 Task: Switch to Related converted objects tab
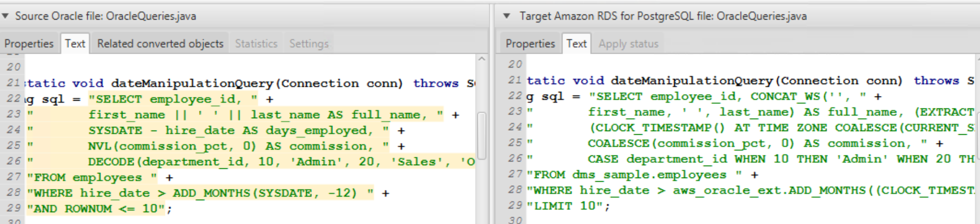[160, 44]
